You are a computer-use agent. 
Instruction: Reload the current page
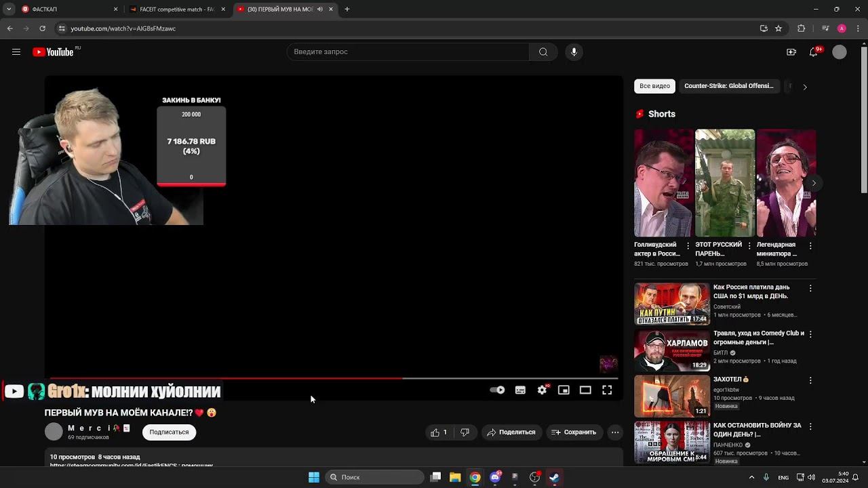pos(42,28)
